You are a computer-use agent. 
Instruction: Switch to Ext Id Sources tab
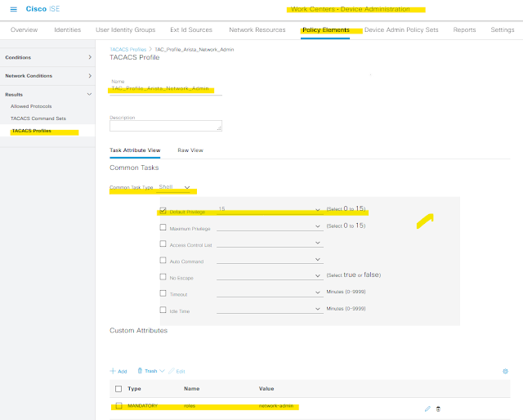tap(191, 29)
